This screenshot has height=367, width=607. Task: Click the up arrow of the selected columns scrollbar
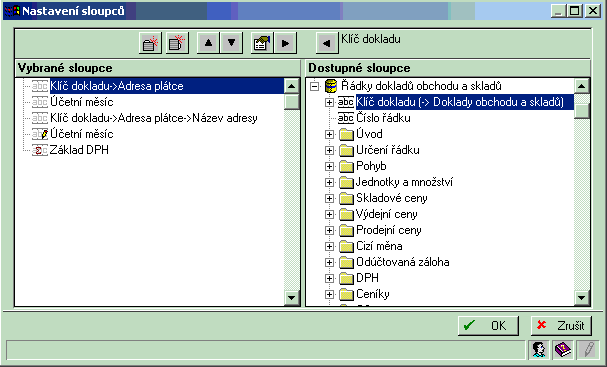tap(291, 86)
